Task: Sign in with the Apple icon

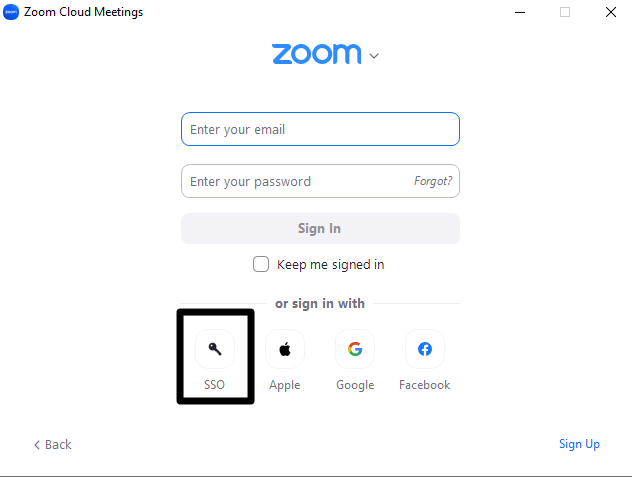Action: (x=285, y=349)
